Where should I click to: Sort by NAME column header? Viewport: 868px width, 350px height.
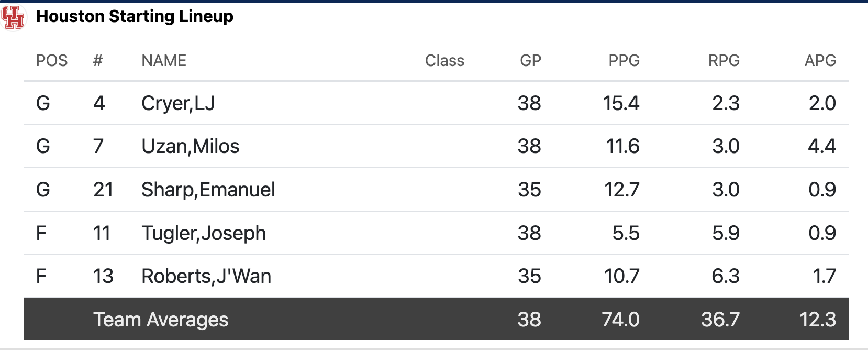tap(164, 61)
